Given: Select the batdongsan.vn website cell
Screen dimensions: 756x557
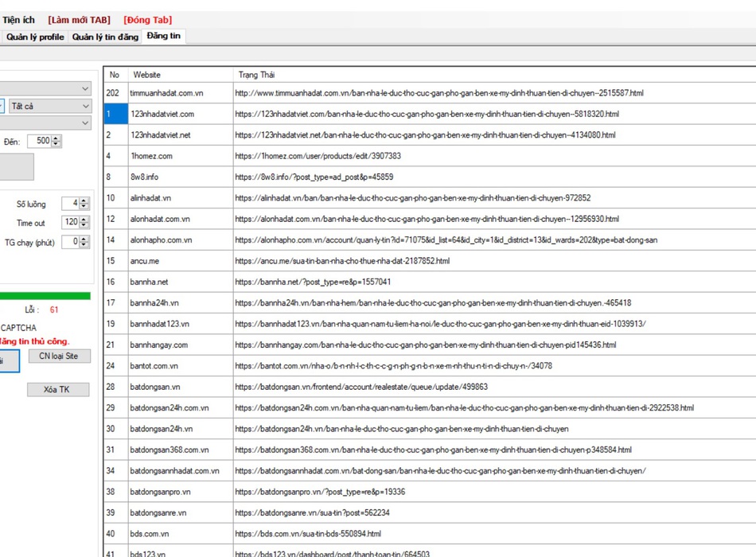Looking at the screenshot, I should click(x=155, y=387).
